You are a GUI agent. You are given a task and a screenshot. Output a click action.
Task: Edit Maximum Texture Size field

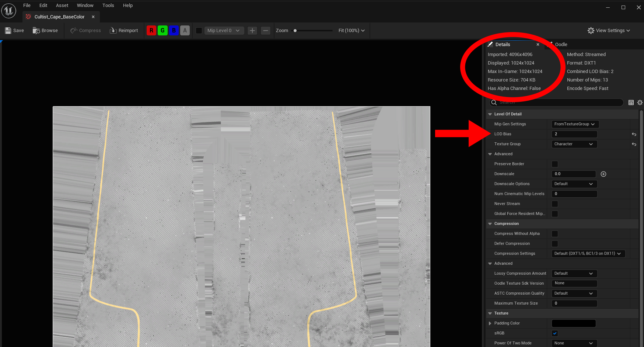pos(574,303)
